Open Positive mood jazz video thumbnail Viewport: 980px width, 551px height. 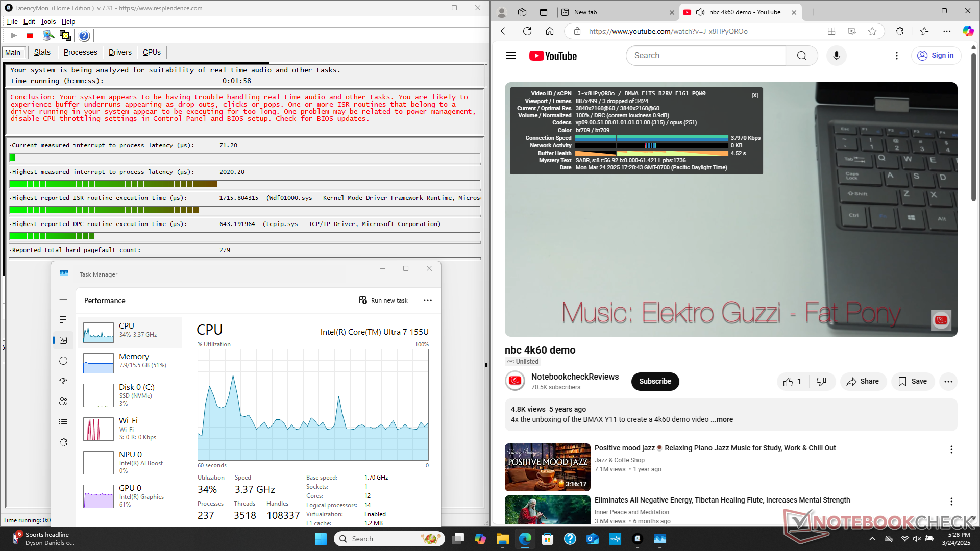pyautogui.click(x=547, y=467)
